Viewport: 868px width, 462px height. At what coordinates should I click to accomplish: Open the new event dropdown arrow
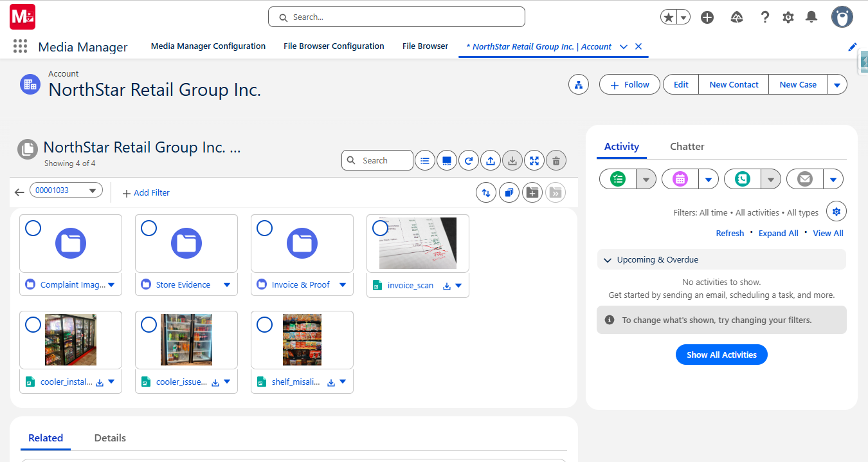[x=709, y=179]
